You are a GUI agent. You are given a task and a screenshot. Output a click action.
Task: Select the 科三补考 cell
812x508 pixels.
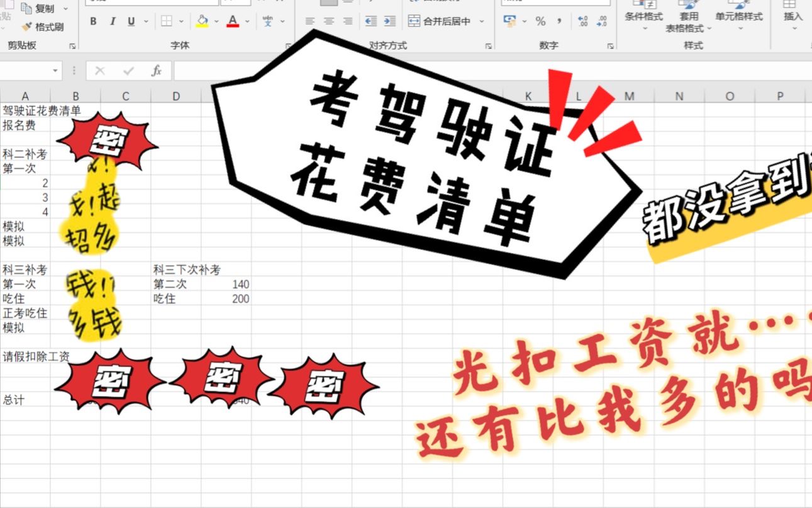click(x=25, y=269)
